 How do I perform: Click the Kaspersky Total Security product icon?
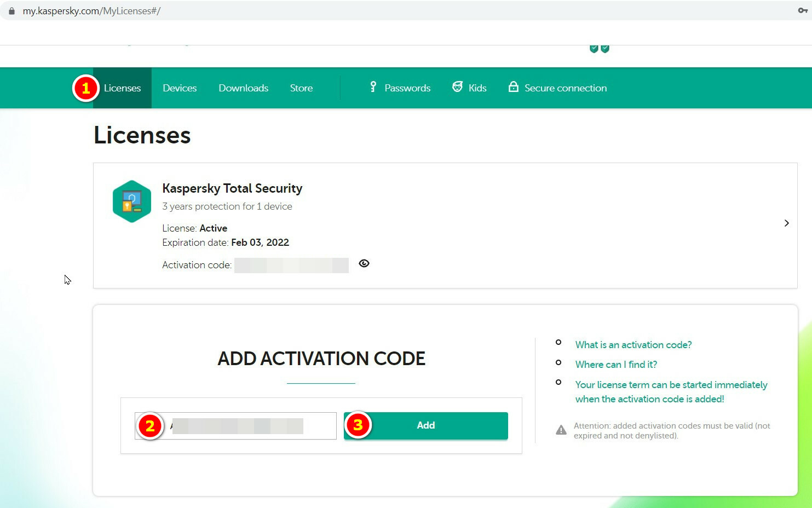tap(132, 201)
